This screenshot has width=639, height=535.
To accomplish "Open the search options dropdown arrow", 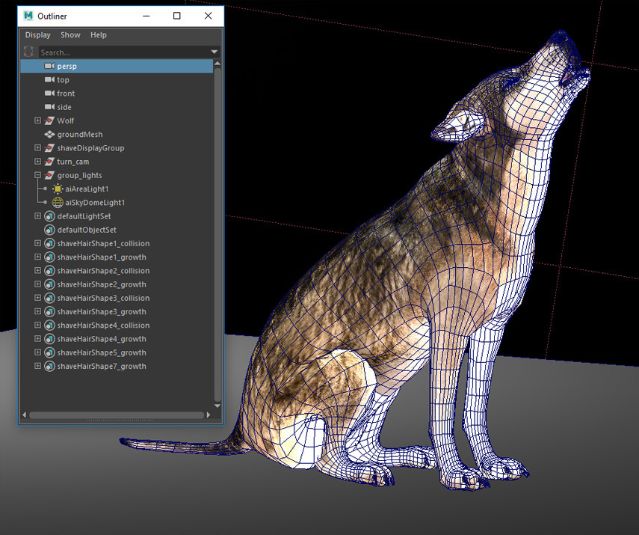I will click(x=214, y=52).
